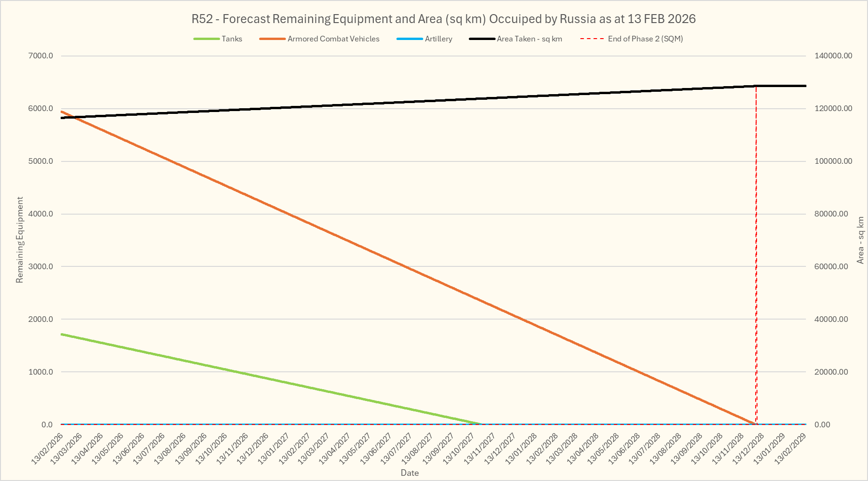
Task: Click the red dashed End of Phase 2 swatch
Action: 592,39
